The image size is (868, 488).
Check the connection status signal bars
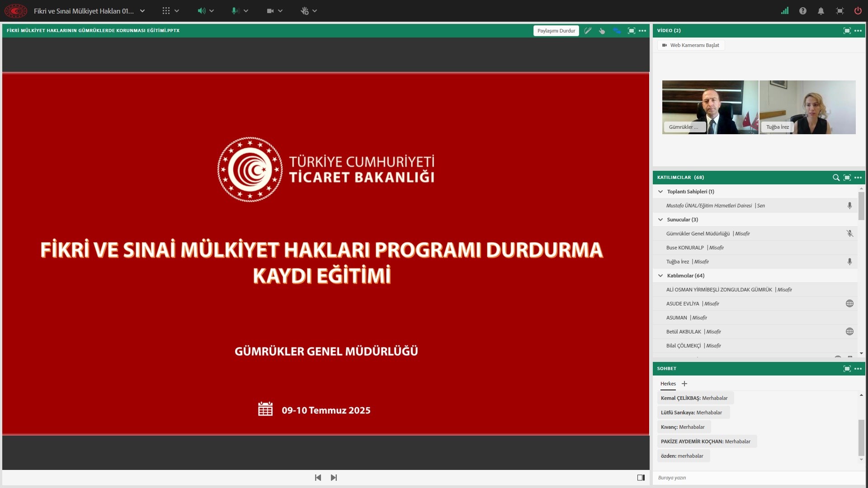[785, 11]
